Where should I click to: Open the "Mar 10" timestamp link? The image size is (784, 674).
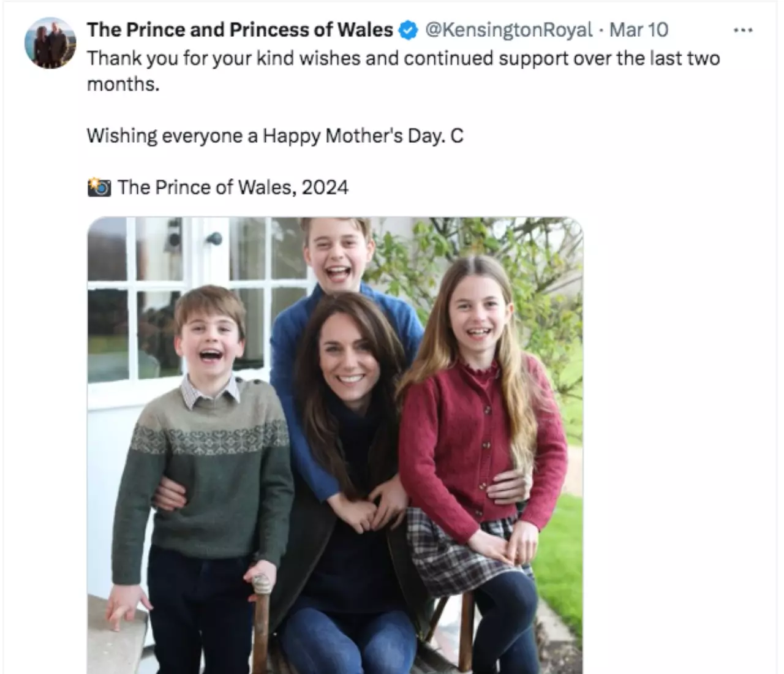click(x=639, y=30)
